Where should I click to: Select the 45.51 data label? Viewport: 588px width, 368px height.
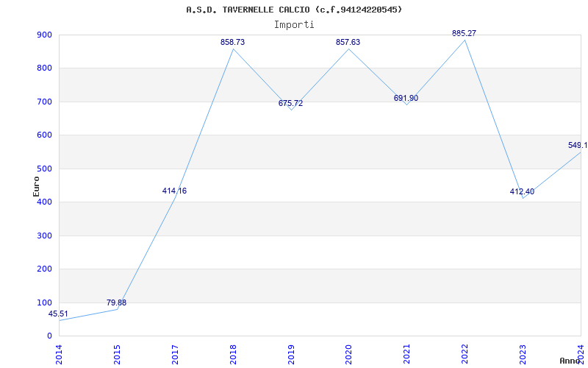[x=58, y=314]
